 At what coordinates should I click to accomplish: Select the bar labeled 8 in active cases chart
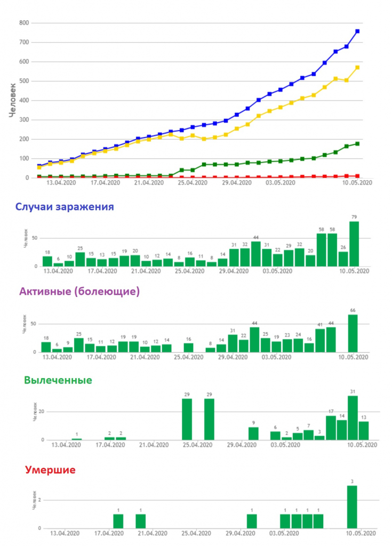pos(211,350)
